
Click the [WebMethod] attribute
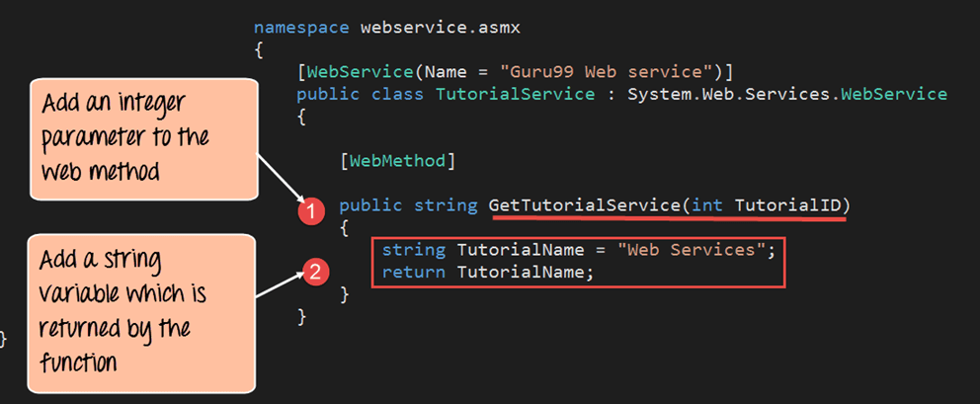click(395, 159)
